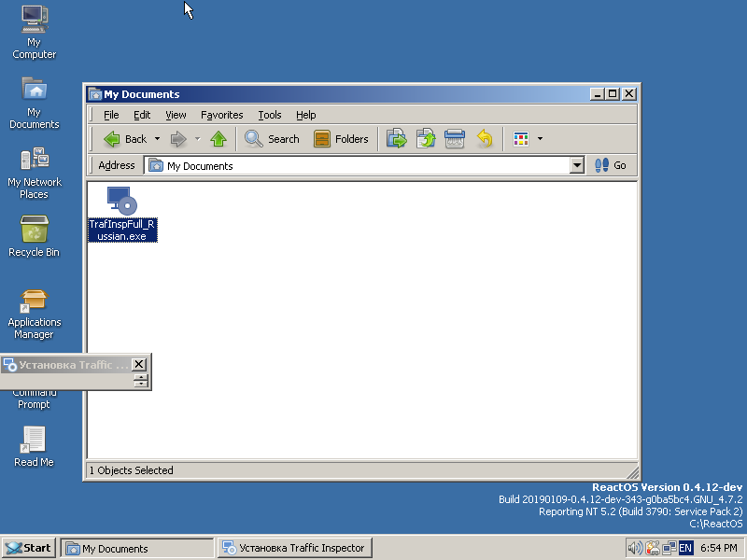
Task: Click the Copy To toolbar icon
Action: pos(426,139)
